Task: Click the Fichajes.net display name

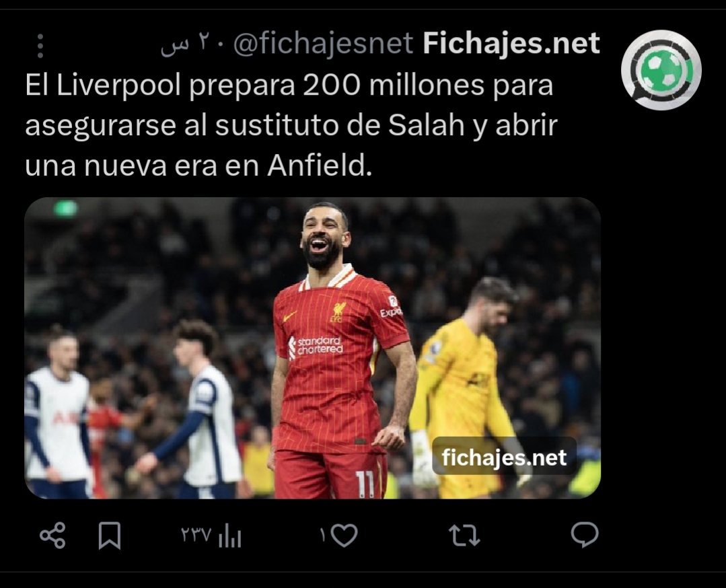Action: (511, 43)
